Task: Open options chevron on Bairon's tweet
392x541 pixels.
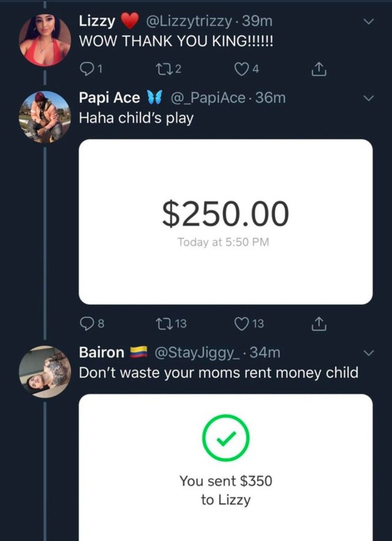Action: [x=368, y=353]
